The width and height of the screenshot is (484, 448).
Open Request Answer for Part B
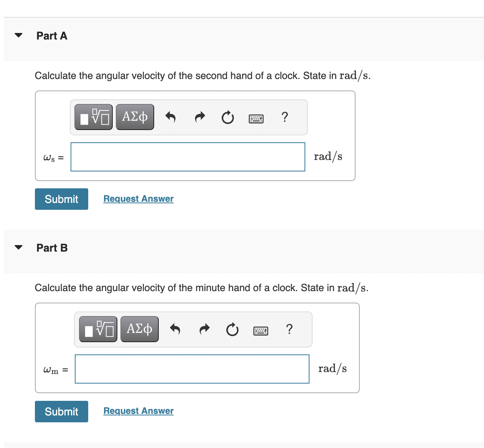click(138, 410)
